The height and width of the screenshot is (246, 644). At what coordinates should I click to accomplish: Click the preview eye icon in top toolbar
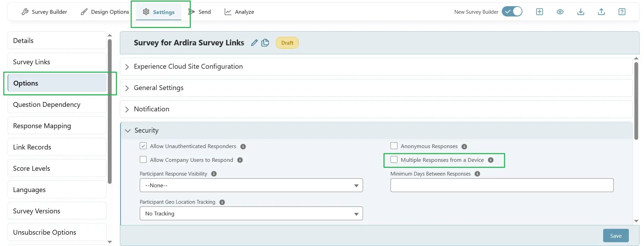pos(560,12)
